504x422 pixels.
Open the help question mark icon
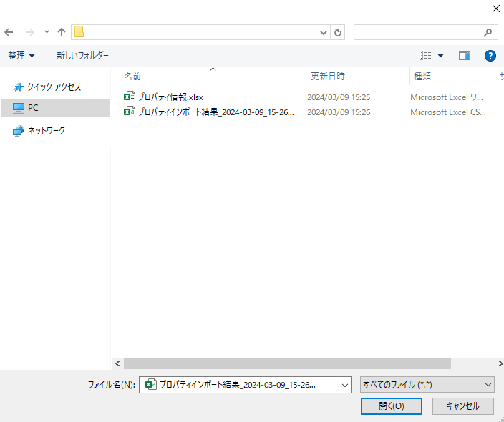(490, 56)
